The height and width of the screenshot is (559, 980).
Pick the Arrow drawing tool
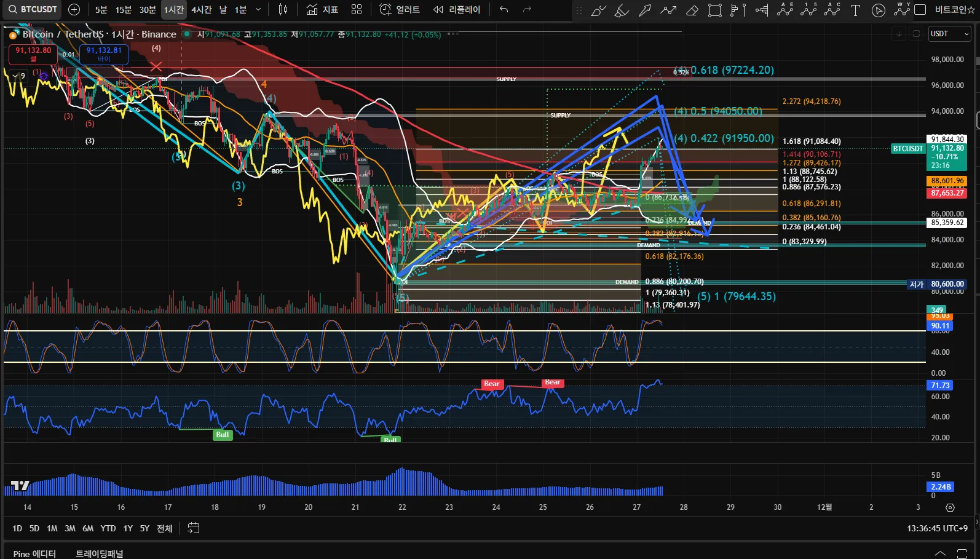coord(645,10)
